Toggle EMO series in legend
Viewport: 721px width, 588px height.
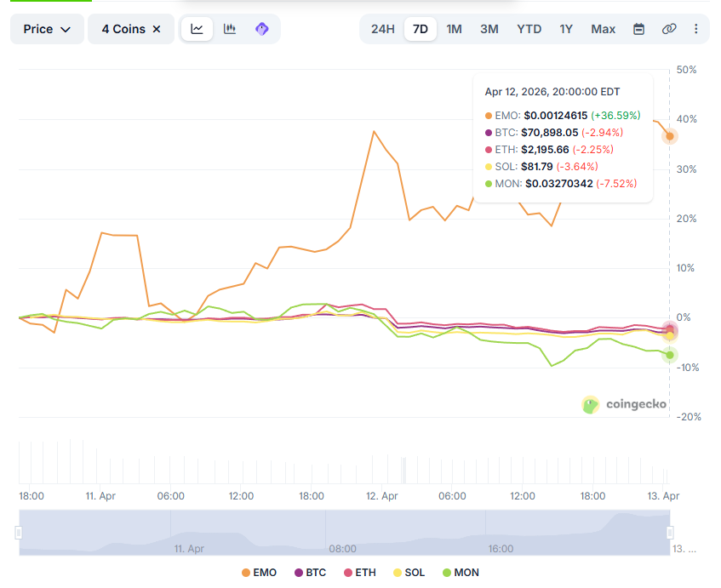coord(259,573)
